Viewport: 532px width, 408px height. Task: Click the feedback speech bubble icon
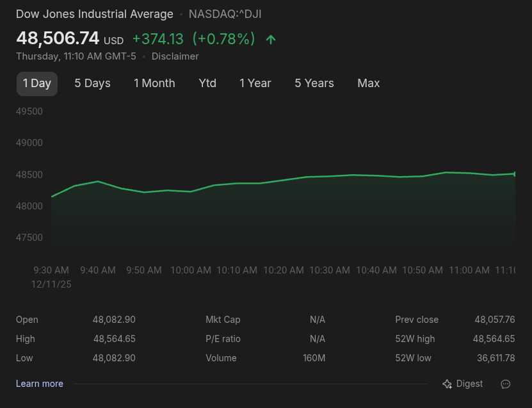[x=505, y=384]
